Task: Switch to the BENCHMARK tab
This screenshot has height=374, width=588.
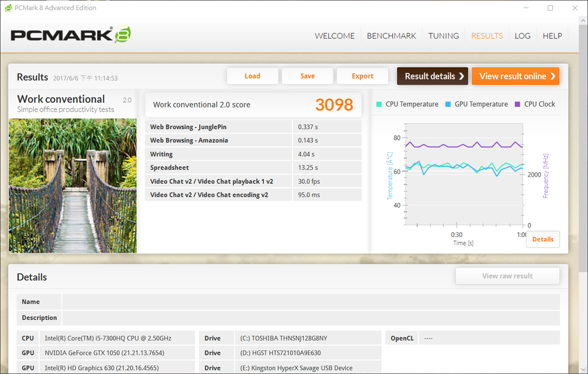Action: 391,36
